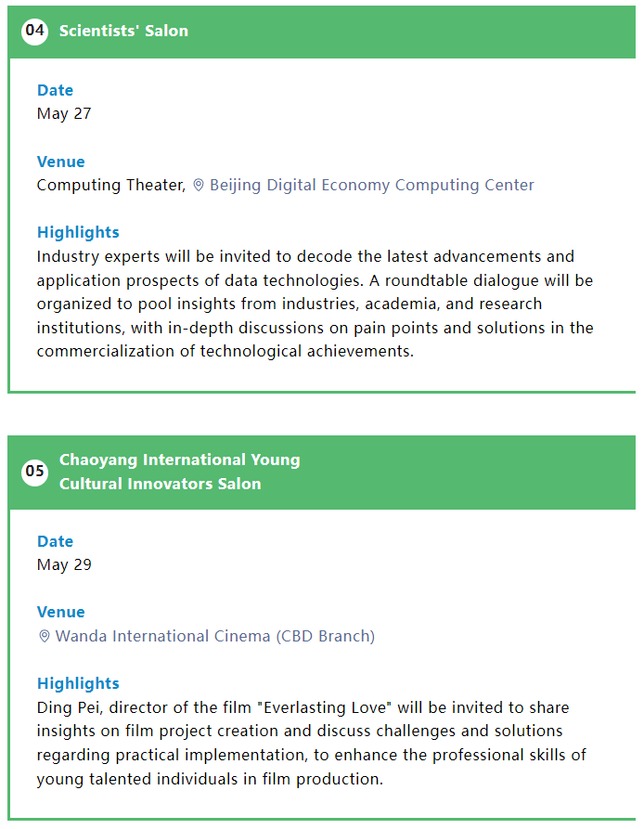Click the Venue label under Scientists' Salon
The image size is (644, 829).
pyautogui.click(x=60, y=162)
